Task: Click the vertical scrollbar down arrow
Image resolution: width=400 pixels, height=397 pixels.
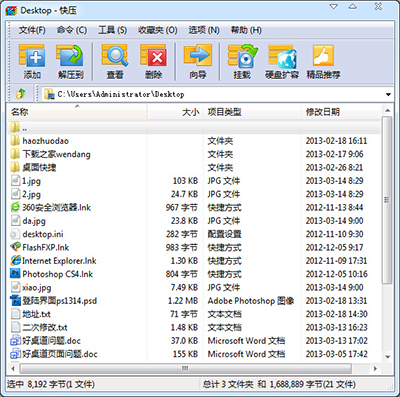Action: [x=387, y=357]
